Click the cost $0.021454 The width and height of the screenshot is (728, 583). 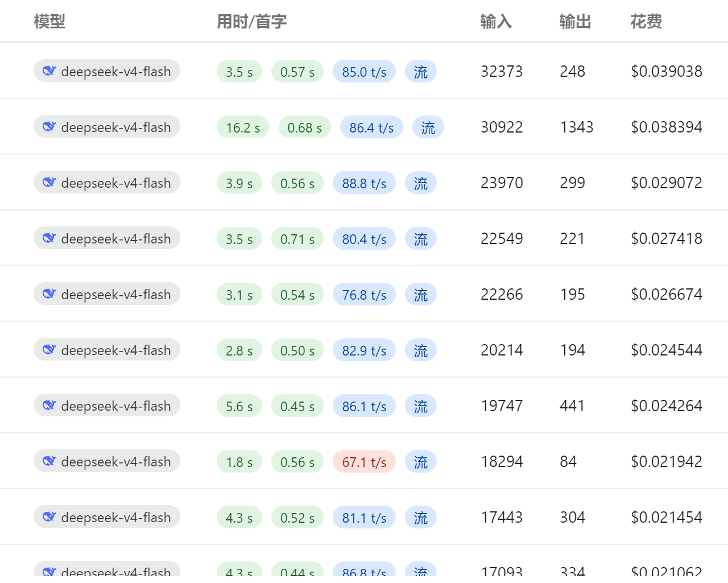667,517
